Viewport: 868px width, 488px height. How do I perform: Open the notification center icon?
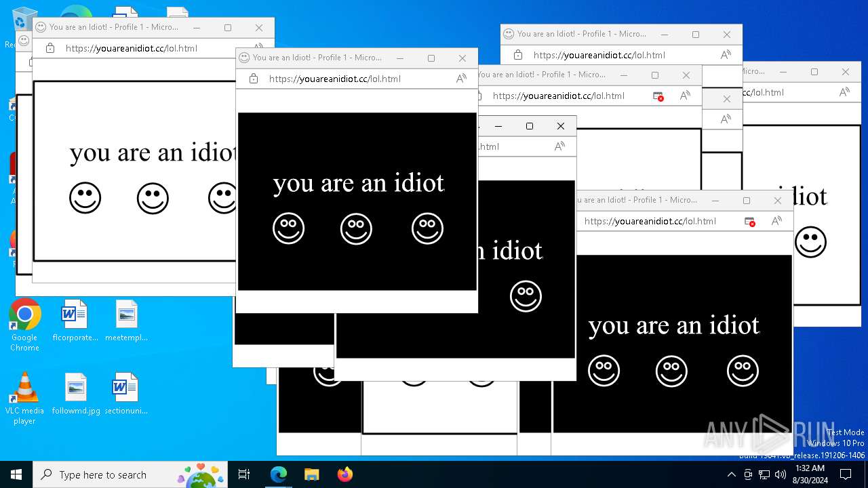pos(846,474)
